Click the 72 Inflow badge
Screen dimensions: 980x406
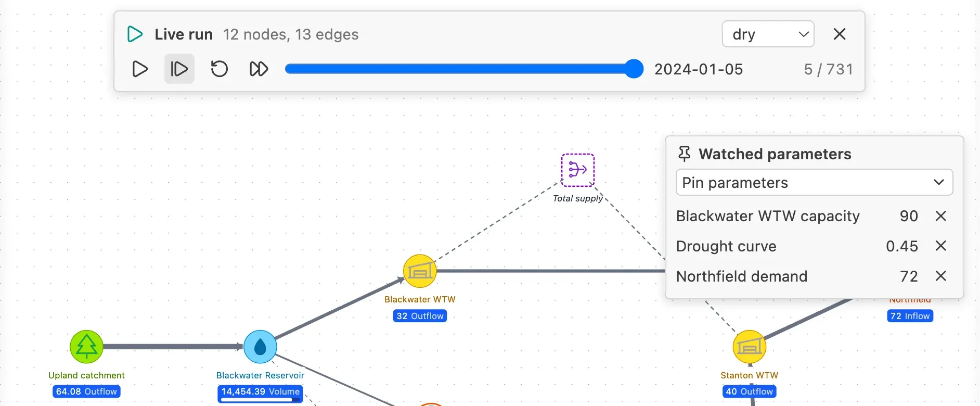point(910,316)
